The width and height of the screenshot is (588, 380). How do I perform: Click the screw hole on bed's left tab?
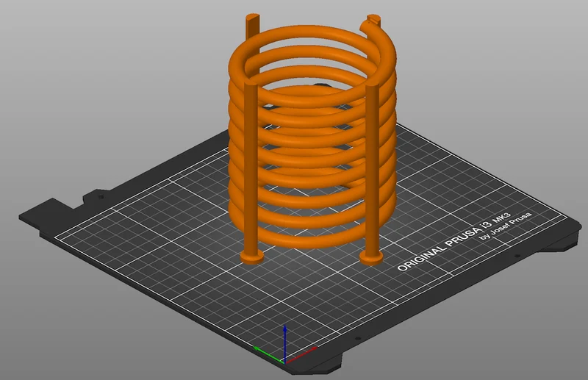point(101,196)
